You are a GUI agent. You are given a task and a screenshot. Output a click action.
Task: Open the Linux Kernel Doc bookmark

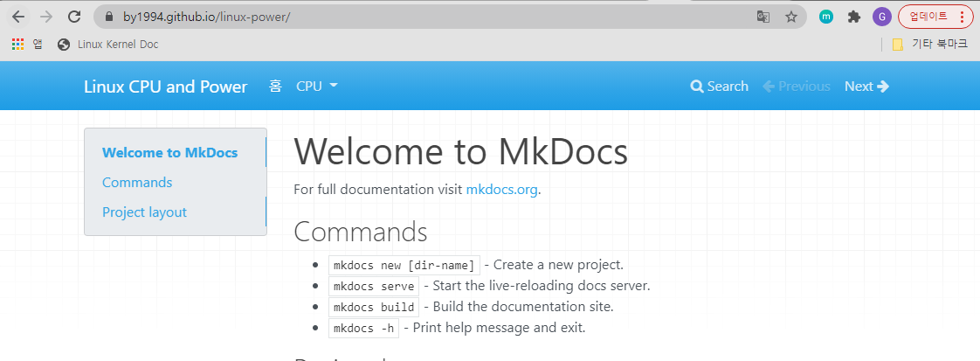(x=107, y=45)
